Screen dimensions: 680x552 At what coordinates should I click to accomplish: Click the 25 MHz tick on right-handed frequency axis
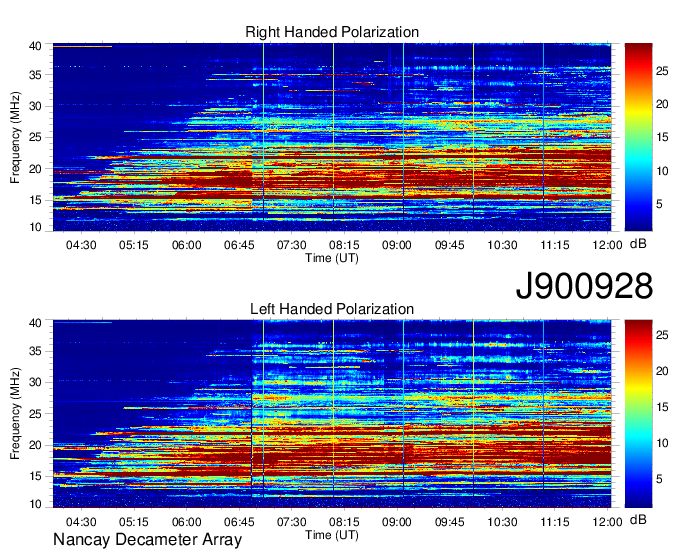35,137
